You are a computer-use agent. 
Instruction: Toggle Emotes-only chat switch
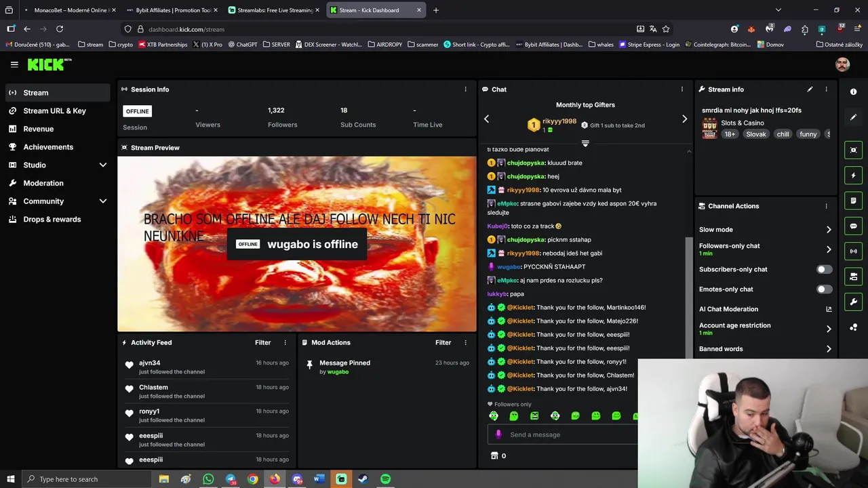point(824,289)
